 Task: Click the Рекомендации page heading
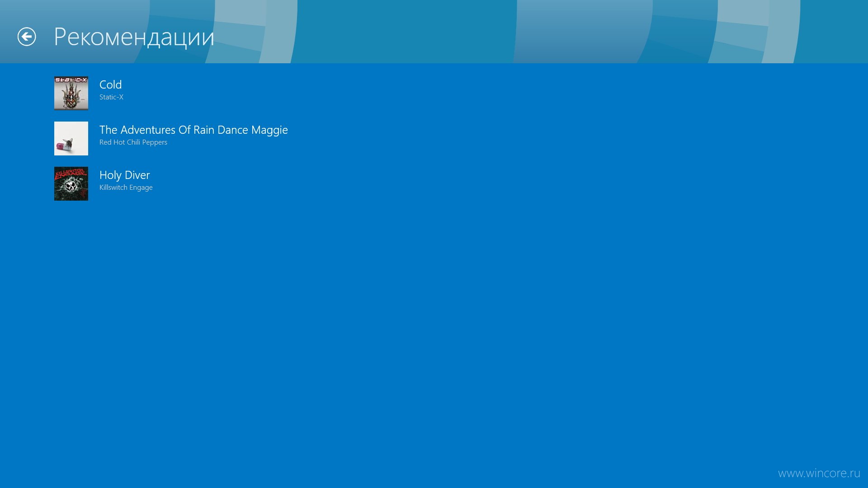134,37
